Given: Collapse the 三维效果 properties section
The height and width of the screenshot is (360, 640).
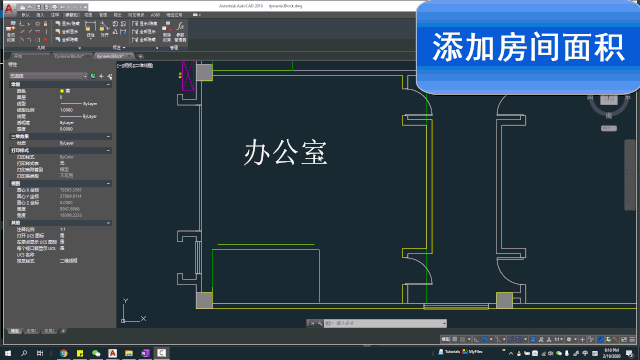Looking at the screenshot, I should pyautogui.click(x=108, y=137).
